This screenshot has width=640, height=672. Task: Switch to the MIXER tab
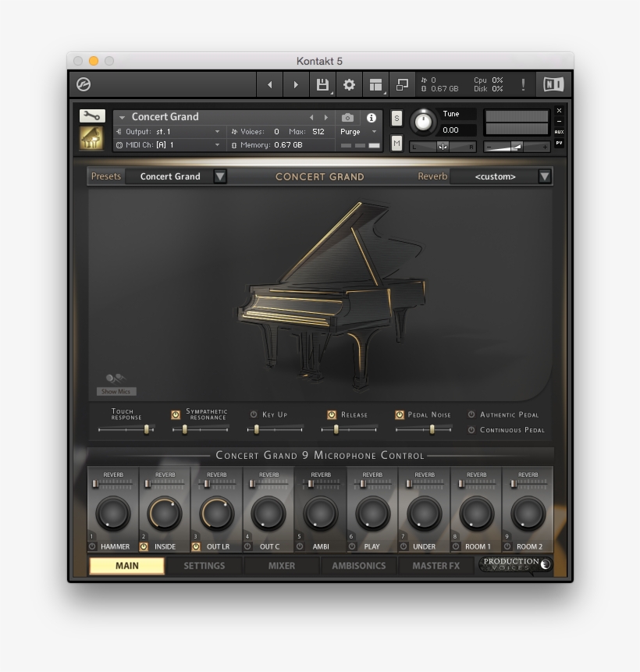[x=282, y=565]
